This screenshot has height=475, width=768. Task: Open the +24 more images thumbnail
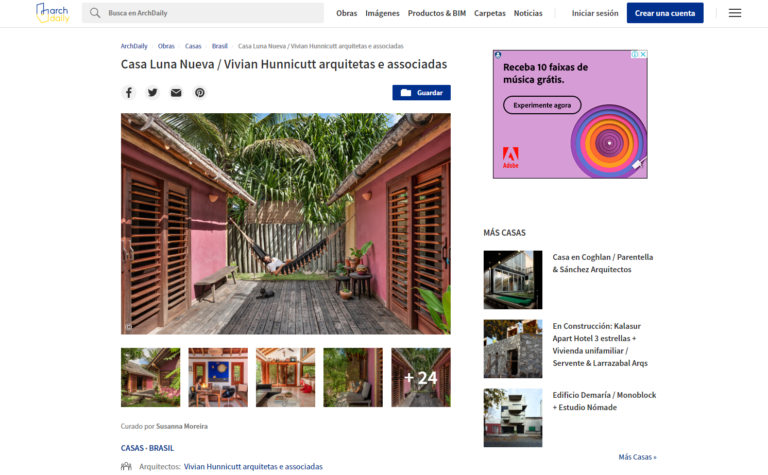pyautogui.click(x=420, y=377)
